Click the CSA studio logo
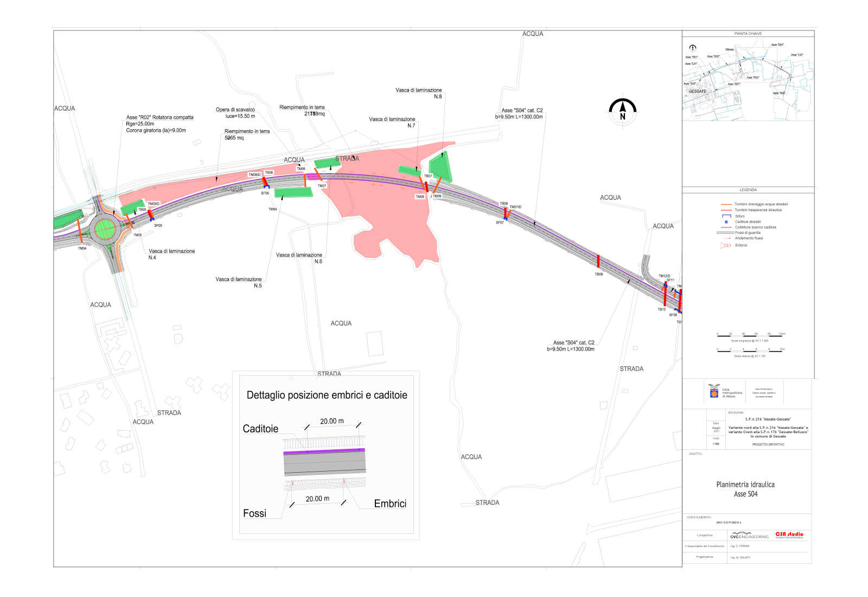Image resolution: width=868 pixels, height=597 pixels. click(789, 535)
